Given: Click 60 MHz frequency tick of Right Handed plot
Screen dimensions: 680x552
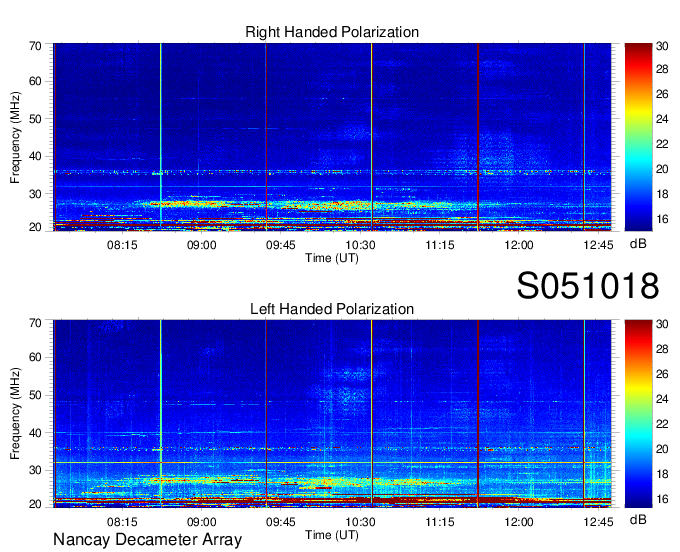Looking at the screenshot, I should click(x=35, y=81).
